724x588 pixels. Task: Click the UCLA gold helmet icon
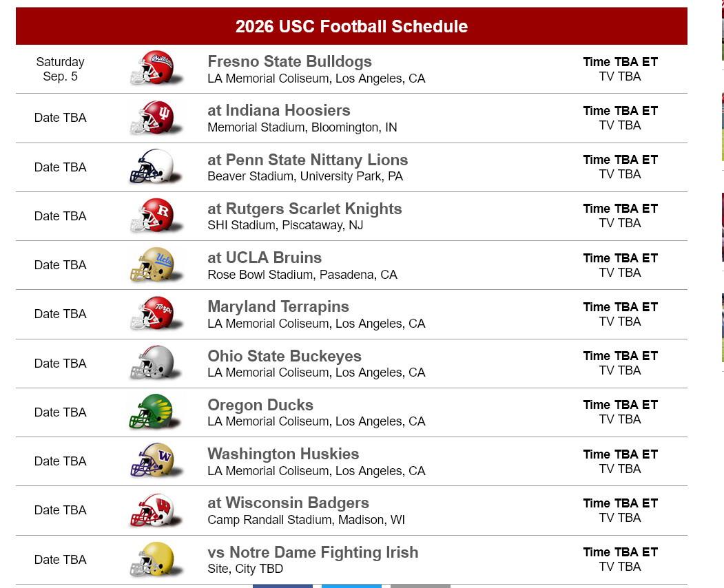(x=156, y=265)
